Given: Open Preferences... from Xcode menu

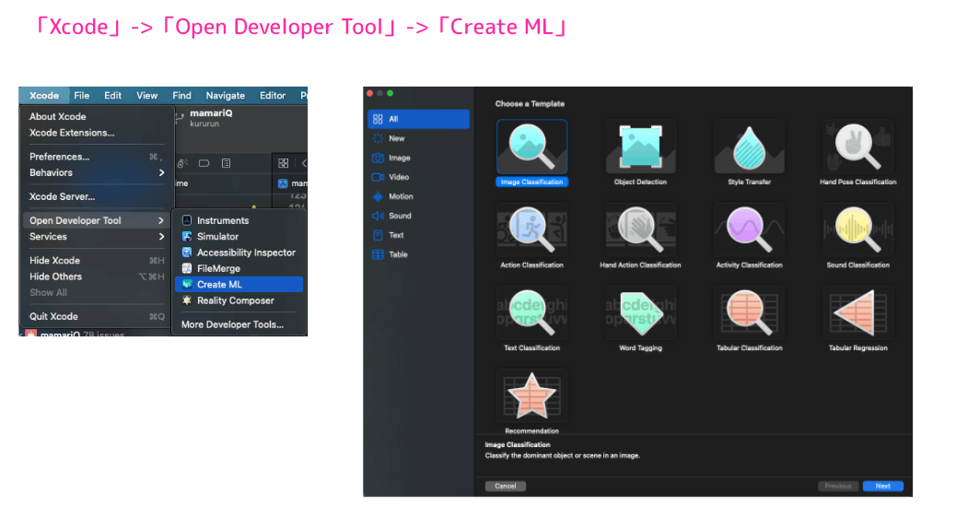Looking at the screenshot, I should pyautogui.click(x=97, y=157).
